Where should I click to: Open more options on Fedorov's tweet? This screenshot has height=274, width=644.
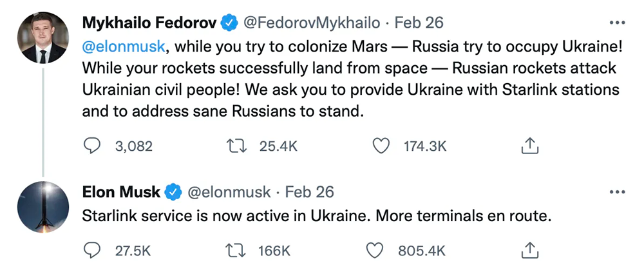617,23
